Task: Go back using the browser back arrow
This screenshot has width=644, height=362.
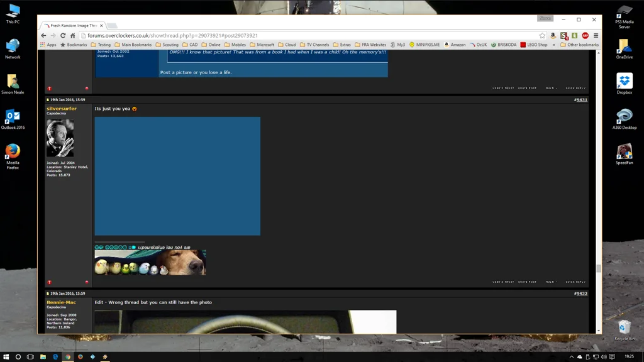Action: (43, 36)
